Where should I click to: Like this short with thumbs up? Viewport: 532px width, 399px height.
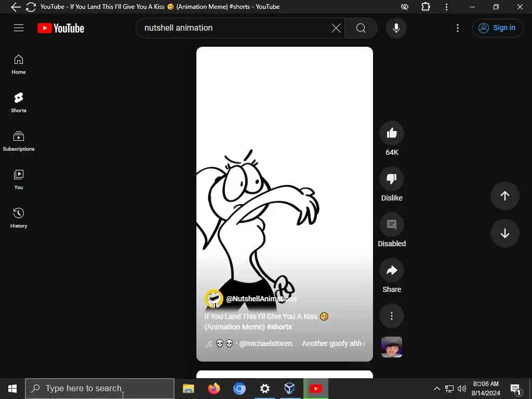point(392,133)
